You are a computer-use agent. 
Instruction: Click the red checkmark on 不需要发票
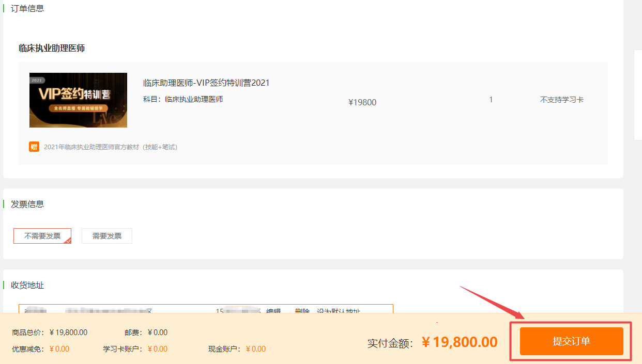[68, 240]
